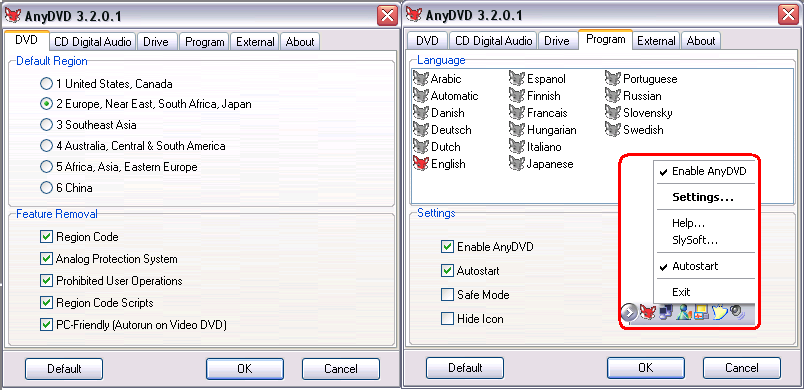Screen dimensions: 804x390
Task: Click OK in the left DVD window
Action: coord(245,368)
